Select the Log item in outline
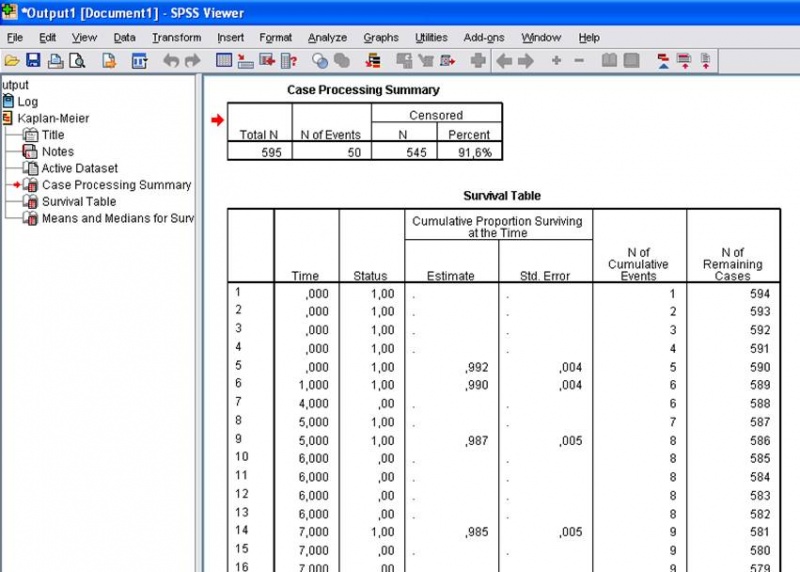The width and height of the screenshot is (800, 572). 27,101
